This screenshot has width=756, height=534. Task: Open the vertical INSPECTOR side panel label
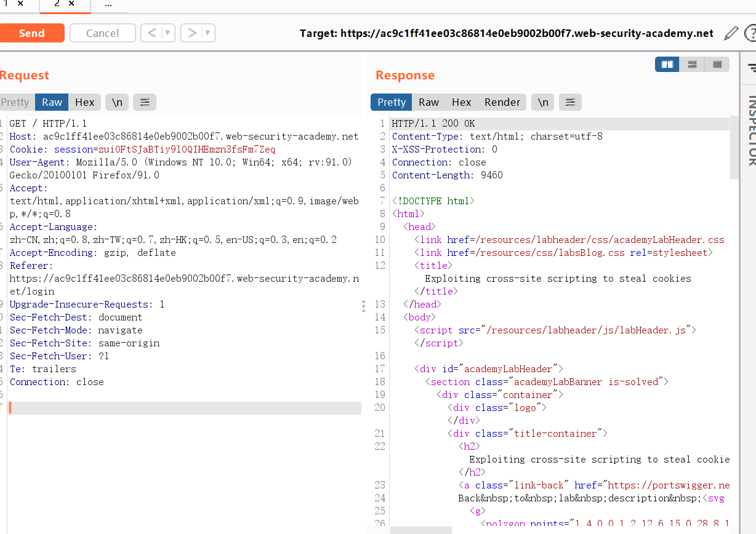click(752, 130)
